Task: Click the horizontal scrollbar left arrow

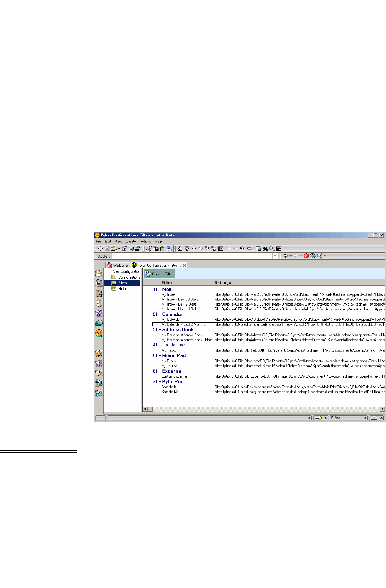Action: pyautogui.click(x=145, y=409)
